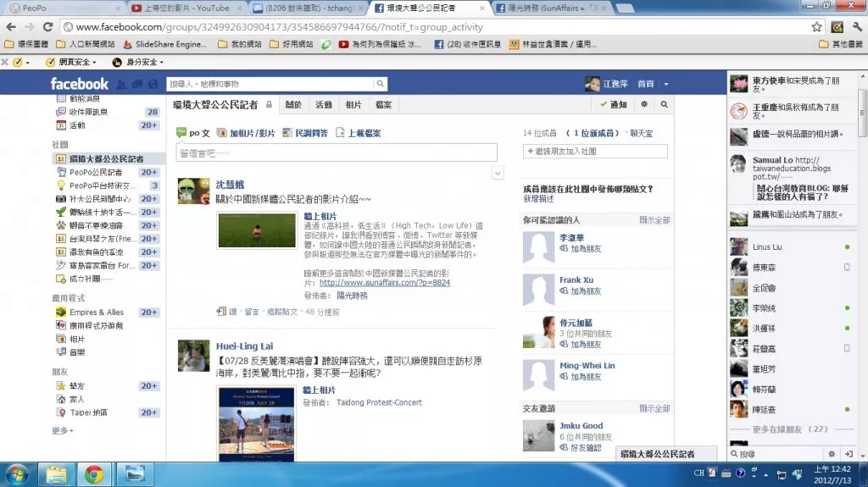Viewport: 868px width, 487px height.
Task: Bookmark page with star icon
Action: click(816, 26)
